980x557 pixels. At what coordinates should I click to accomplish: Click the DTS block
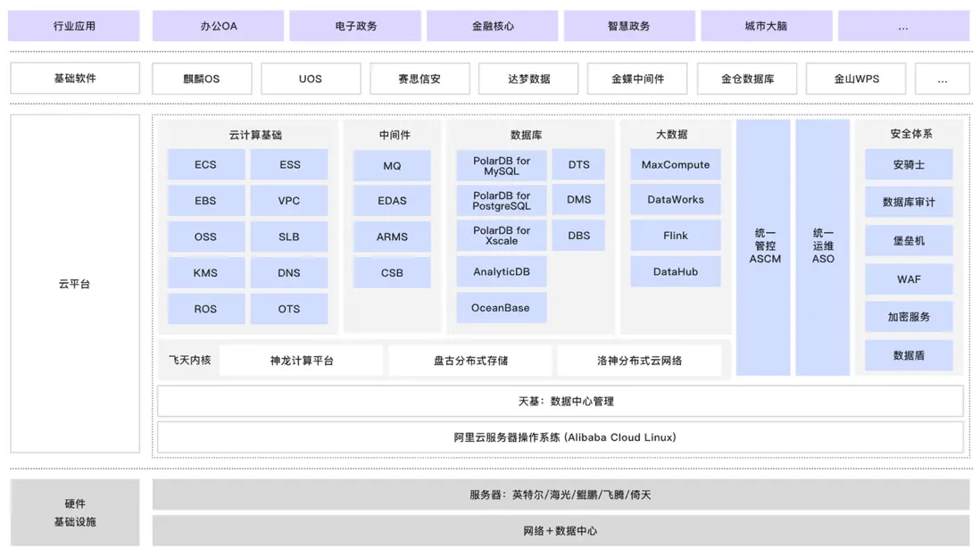point(578,164)
